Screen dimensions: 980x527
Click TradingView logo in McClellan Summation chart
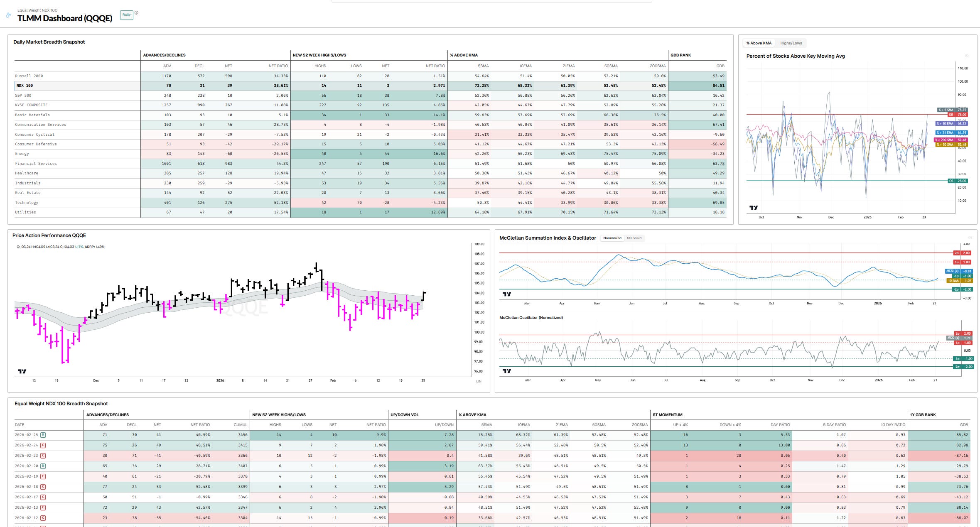point(507,294)
